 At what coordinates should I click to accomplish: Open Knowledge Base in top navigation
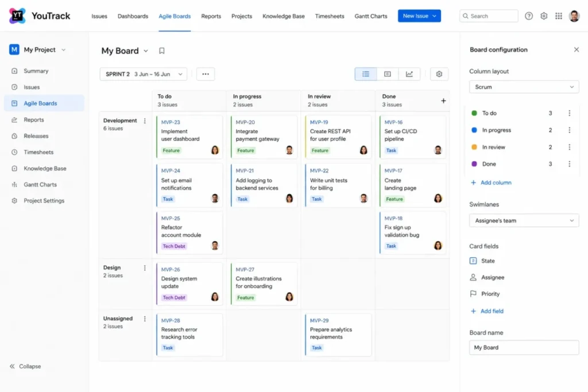pyautogui.click(x=284, y=16)
